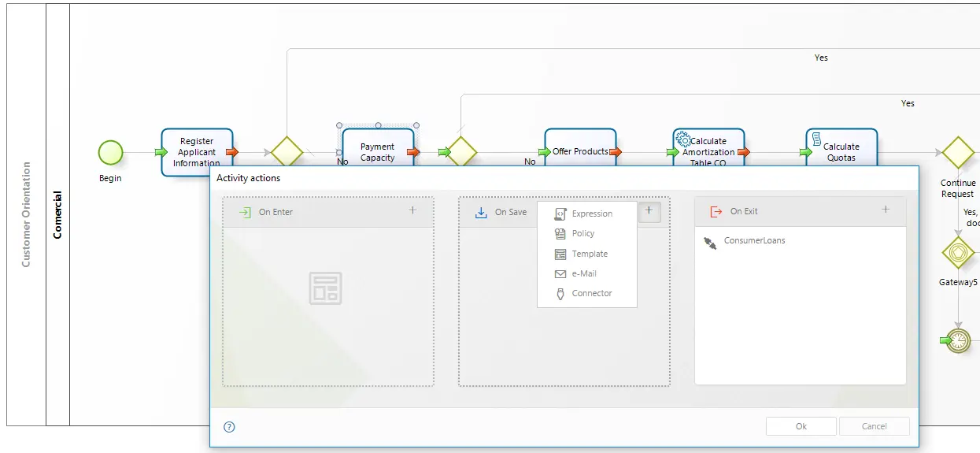Add an action to On Exit
This screenshot has width=980, height=453.
tap(886, 210)
